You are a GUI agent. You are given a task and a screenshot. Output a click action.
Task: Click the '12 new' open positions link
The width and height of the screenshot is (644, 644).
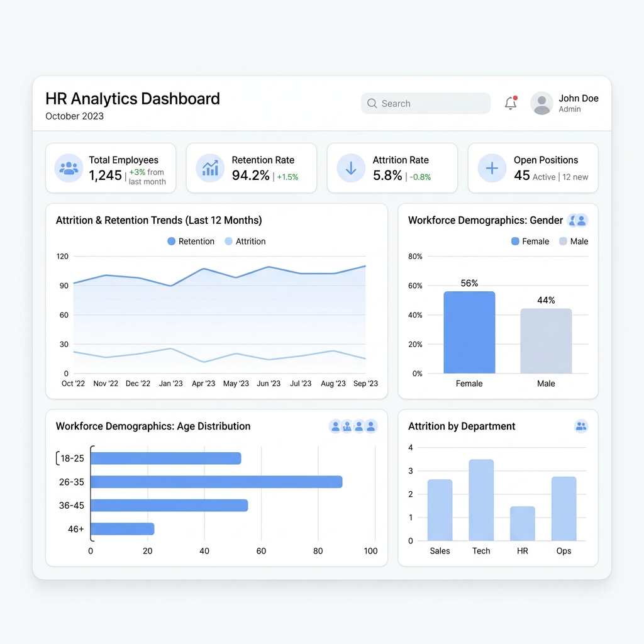(576, 177)
